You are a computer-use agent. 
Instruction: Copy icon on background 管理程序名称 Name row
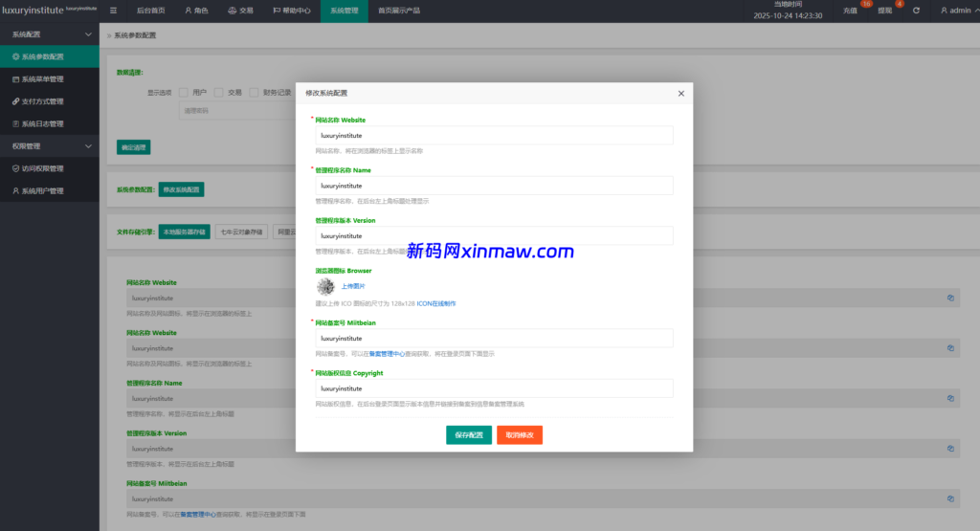[950, 399]
